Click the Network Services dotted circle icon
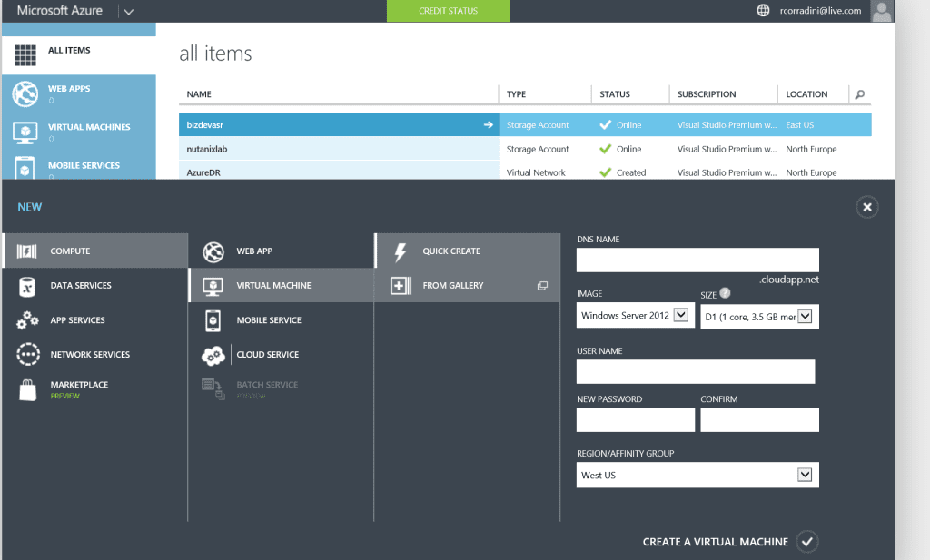The width and height of the screenshot is (930, 560). pos(28,354)
